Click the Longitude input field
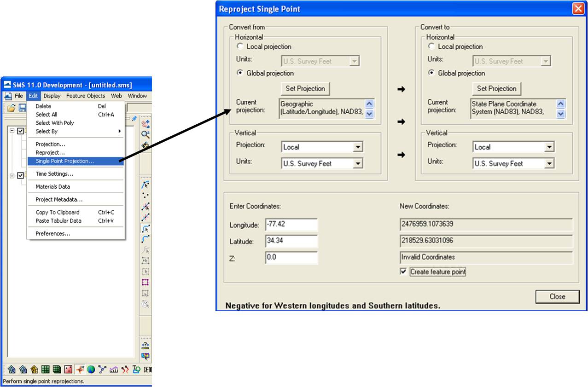Viewport: 588px width, 387px height. pos(291,225)
